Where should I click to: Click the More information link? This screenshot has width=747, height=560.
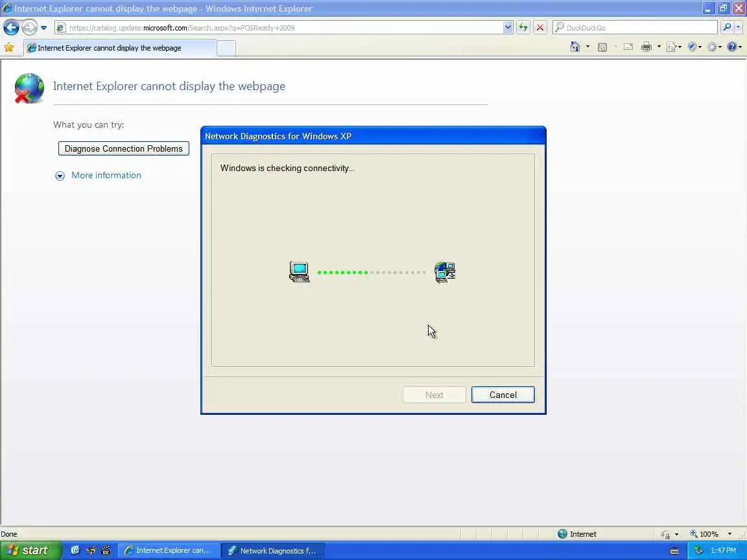pos(106,175)
